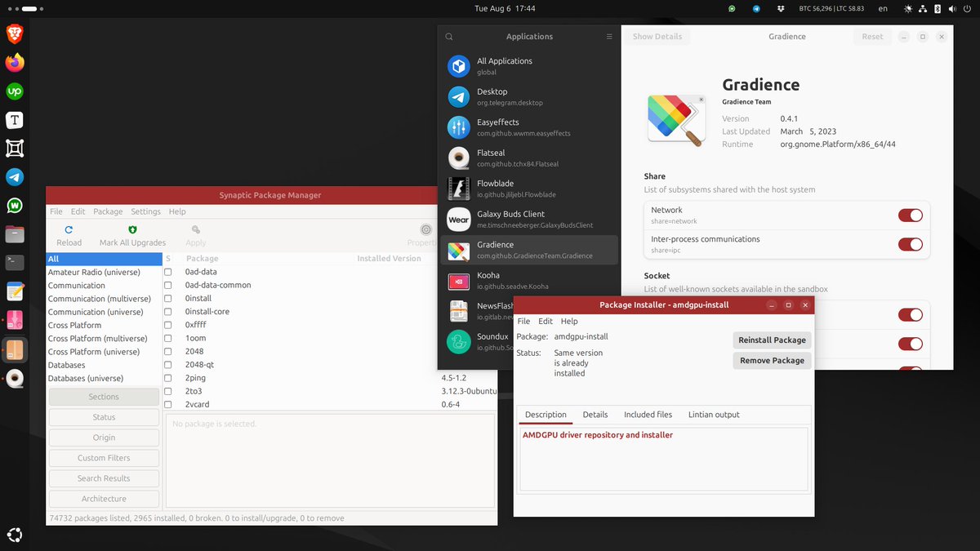
Task: Click the volume speaker icon in top bar
Action: coord(951,8)
